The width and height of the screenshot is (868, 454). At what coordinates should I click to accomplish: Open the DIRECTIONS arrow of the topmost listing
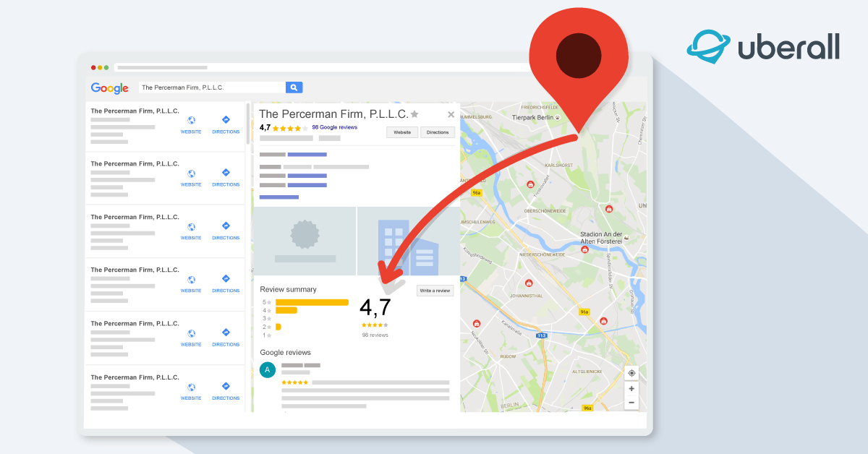pyautogui.click(x=226, y=120)
